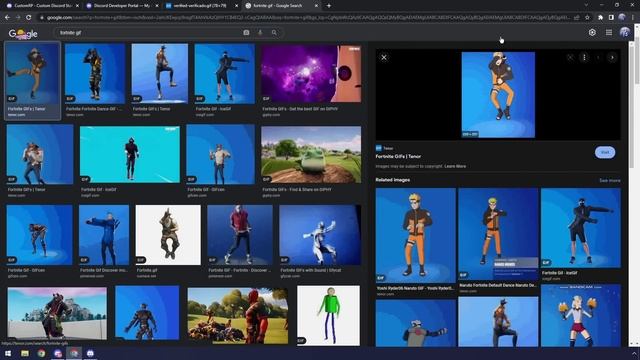The height and width of the screenshot is (360, 640).
Task: Open the purple galaxy GIPHY thumbnail
Action: 311,73
